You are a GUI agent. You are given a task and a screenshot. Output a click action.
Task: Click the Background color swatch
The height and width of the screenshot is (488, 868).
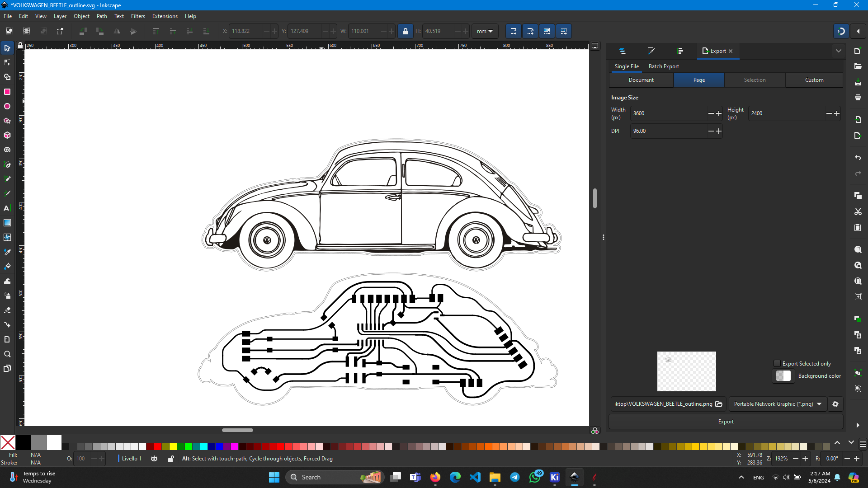pyautogui.click(x=783, y=376)
